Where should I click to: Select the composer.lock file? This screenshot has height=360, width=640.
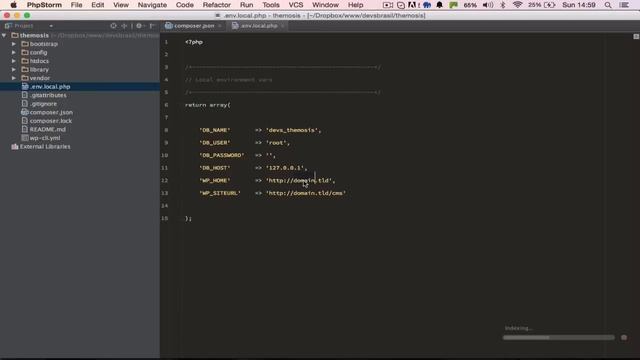[x=51, y=121]
